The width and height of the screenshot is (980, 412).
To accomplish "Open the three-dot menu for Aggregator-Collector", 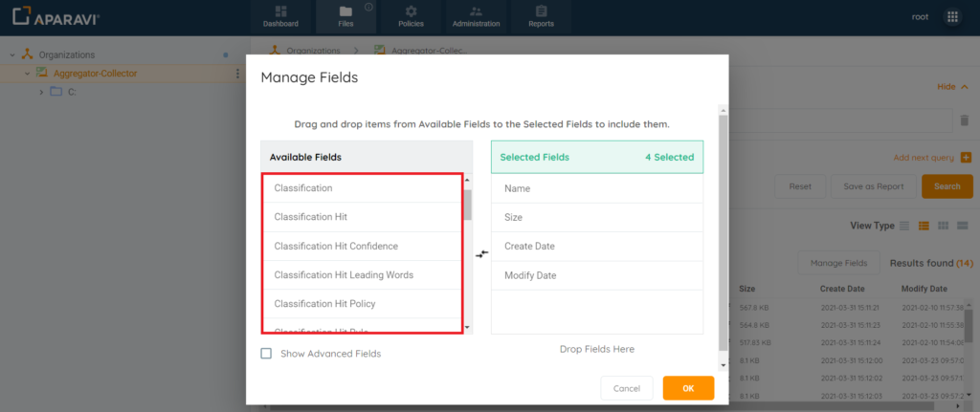I will point(237,74).
